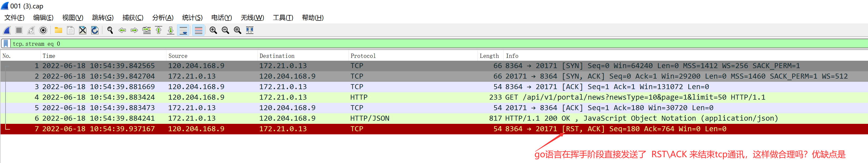
Task: Reload the capture file icon
Action: tap(95, 30)
